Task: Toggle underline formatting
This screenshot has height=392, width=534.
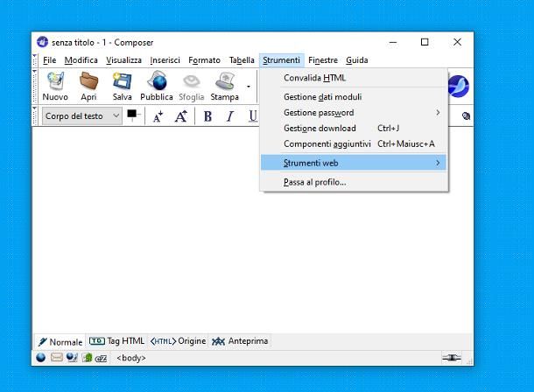Action: tap(253, 116)
